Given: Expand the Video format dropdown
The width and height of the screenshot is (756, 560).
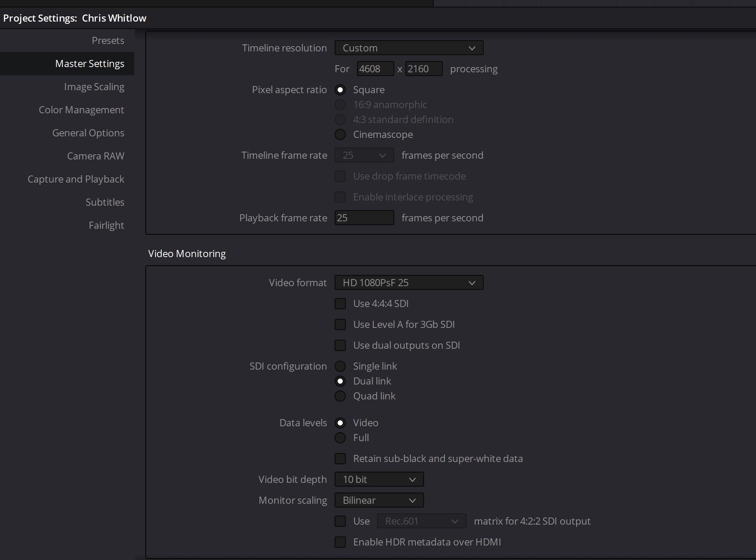Looking at the screenshot, I should [x=408, y=283].
